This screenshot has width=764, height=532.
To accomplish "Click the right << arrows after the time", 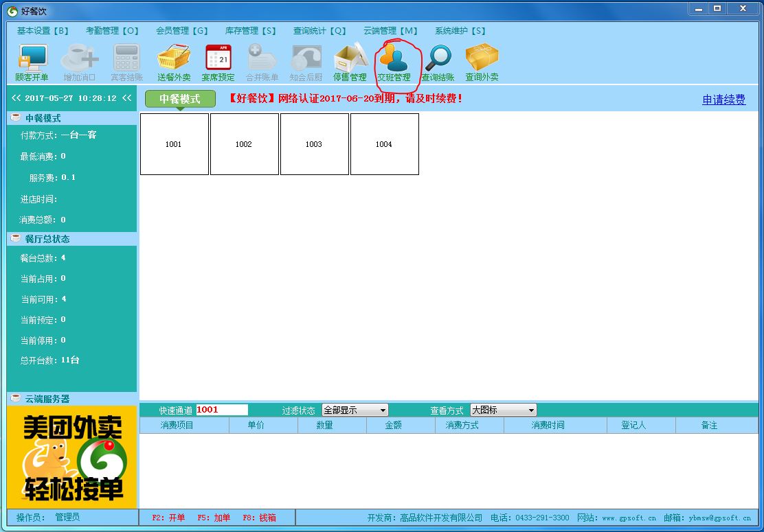I will pyautogui.click(x=126, y=98).
